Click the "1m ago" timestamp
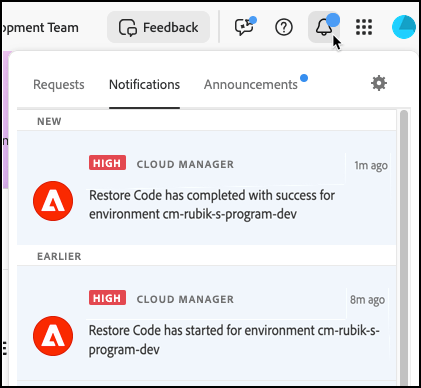Image resolution: width=421 pixels, height=388 pixels. tap(371, 165)
